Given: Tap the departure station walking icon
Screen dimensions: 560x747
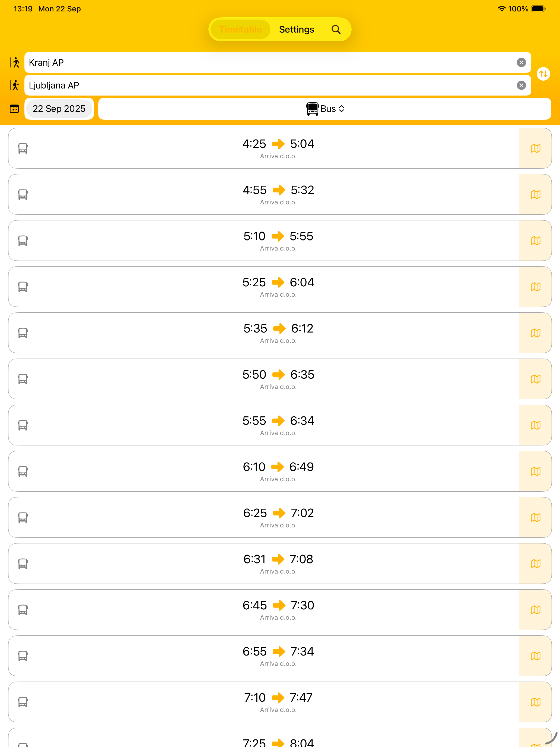Looking at the screenshot, I should click(x=14, y=62).
